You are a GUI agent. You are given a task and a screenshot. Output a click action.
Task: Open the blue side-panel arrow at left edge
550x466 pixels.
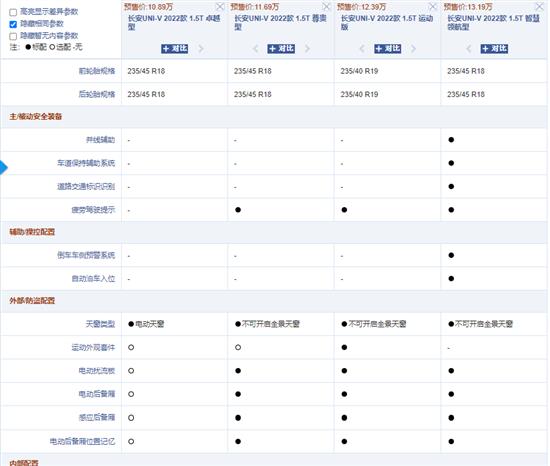(x=4, y=167)
